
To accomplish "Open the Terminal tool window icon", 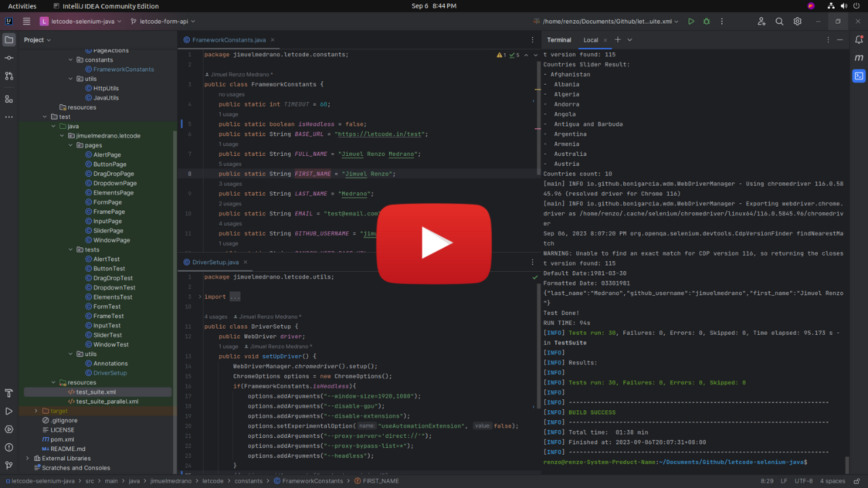I will click(x=859, y=76).
